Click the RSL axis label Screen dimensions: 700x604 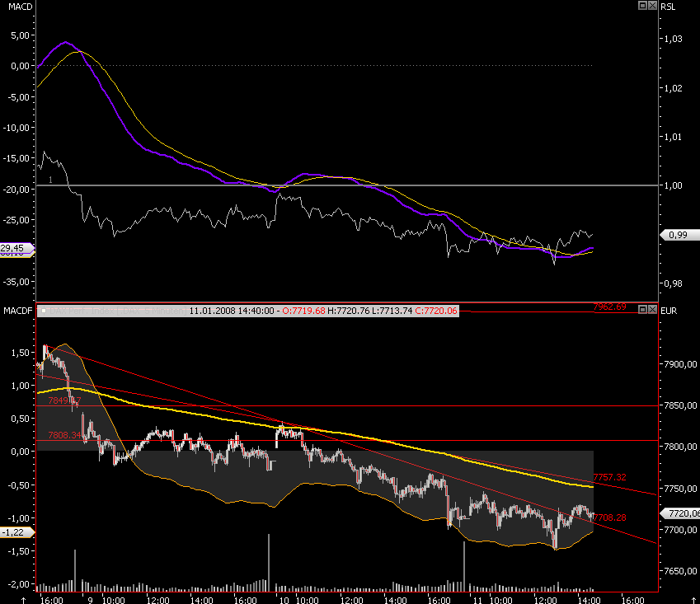click(x=668, y=7)
